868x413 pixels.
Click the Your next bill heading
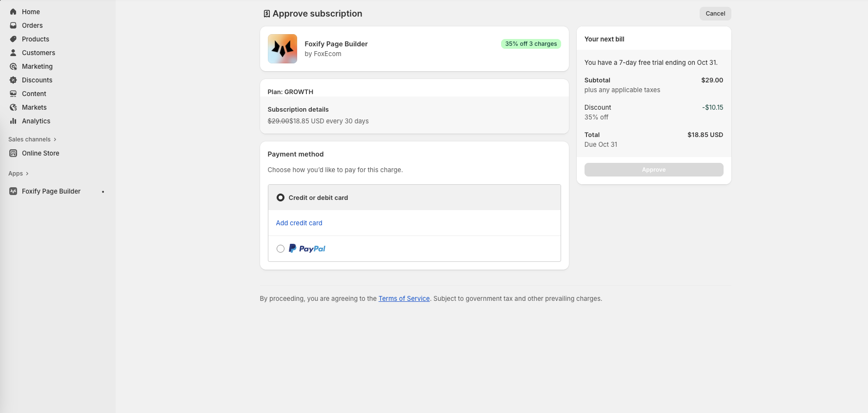click(604, 39)
